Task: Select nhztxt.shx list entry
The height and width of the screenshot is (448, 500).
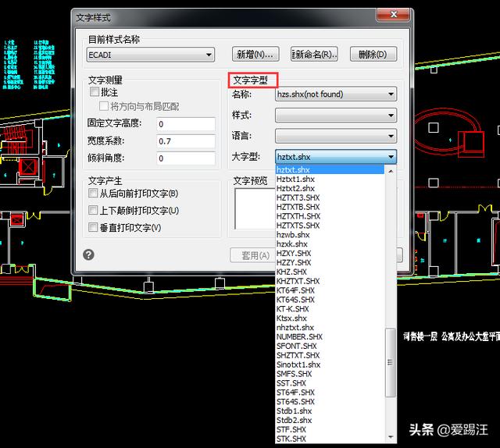Action: click(330, 327)
